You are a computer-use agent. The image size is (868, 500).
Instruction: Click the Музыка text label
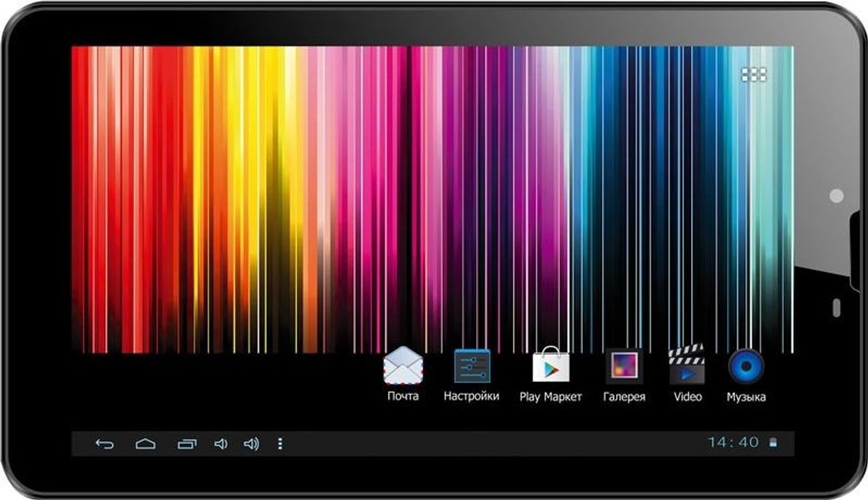(x=746, y=397)
